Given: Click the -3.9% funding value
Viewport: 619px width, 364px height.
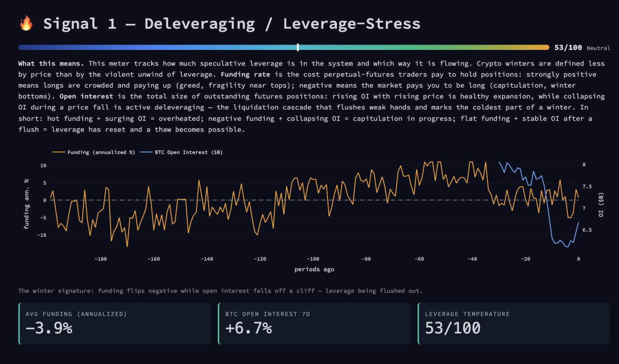Looking at the screenshot, I should point(49,328).
